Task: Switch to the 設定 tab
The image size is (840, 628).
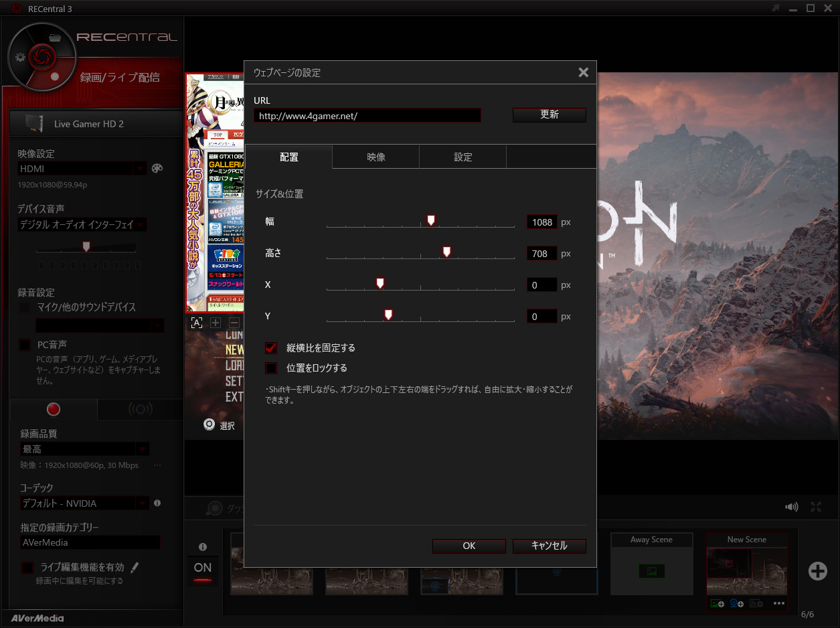Action: tap(463, 157)
